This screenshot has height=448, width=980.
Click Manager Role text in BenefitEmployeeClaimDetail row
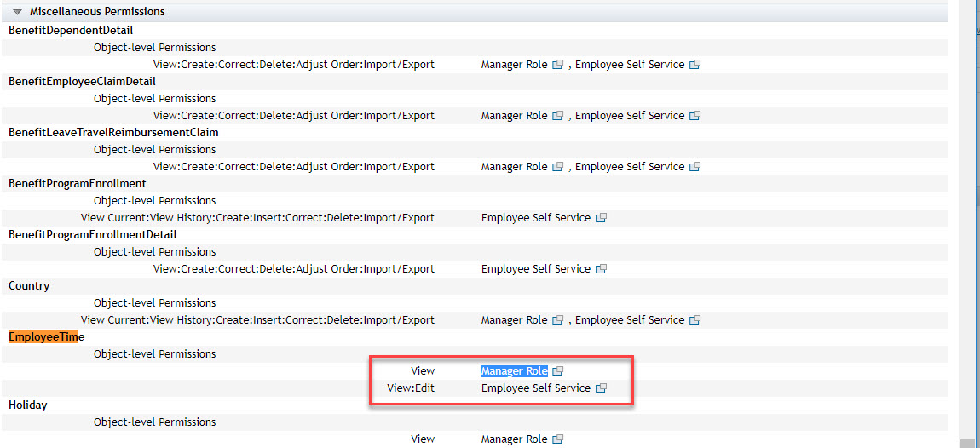click(515, 116)
